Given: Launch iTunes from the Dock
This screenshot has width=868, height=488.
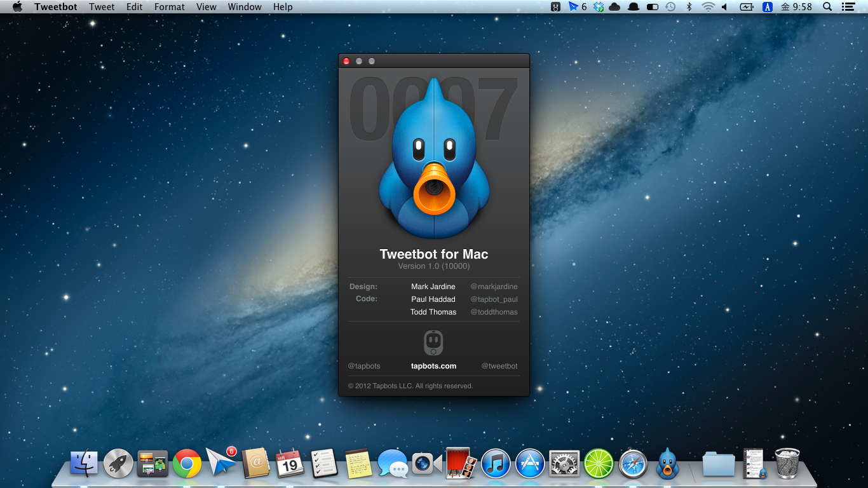Looking at the screenshot, I should point(496,463).
